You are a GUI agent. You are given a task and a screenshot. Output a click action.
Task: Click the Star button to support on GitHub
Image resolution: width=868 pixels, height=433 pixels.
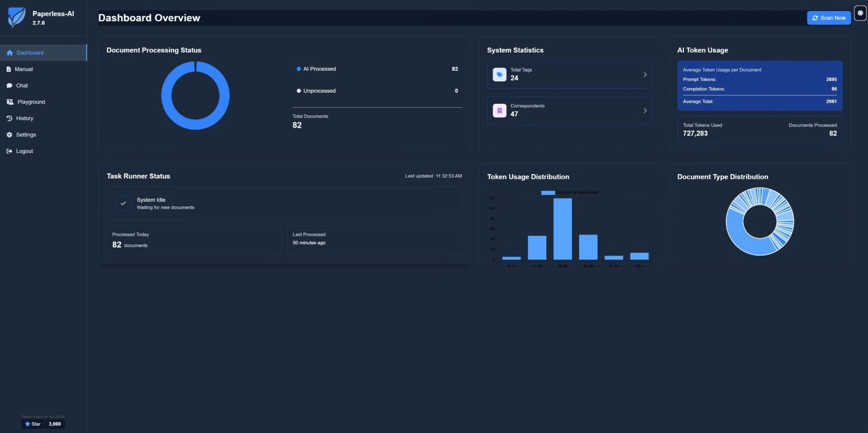point(32,424)
